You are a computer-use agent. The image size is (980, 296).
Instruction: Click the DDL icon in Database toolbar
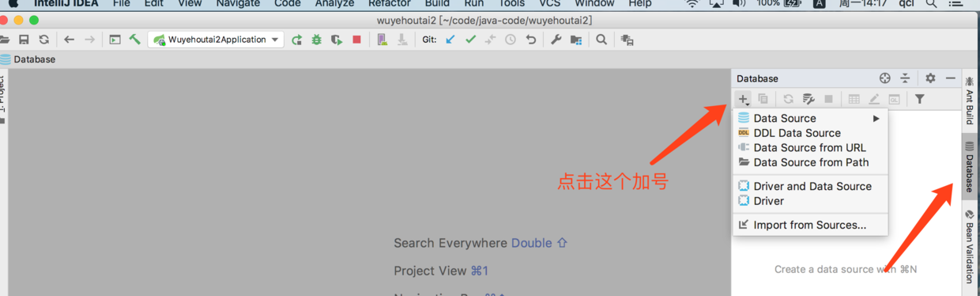[x=894, y=99]
